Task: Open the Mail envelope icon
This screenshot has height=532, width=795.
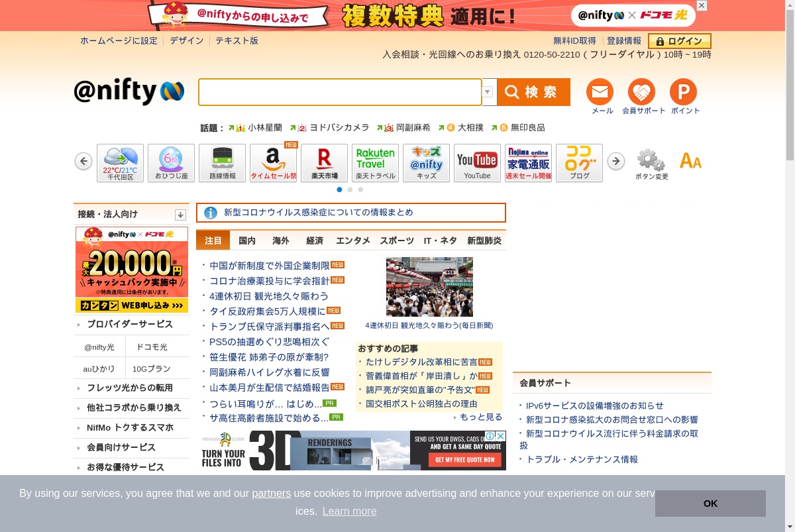Action: point(600,92)
